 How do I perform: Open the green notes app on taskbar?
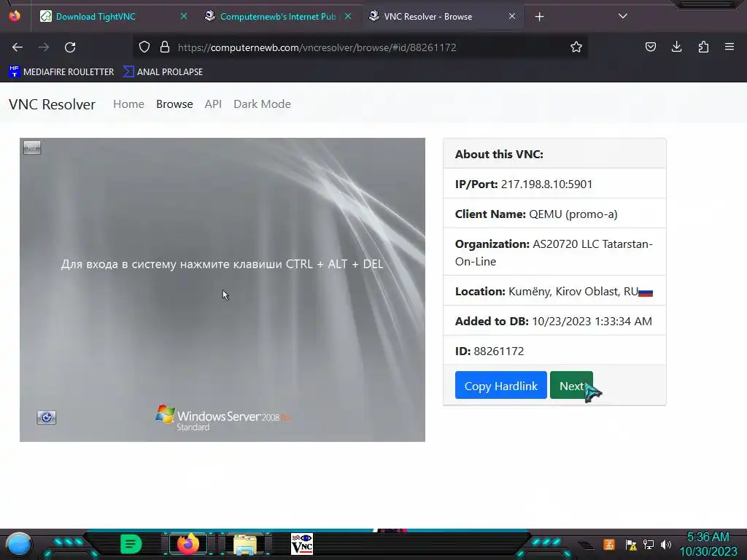click(x=131, y=544)
